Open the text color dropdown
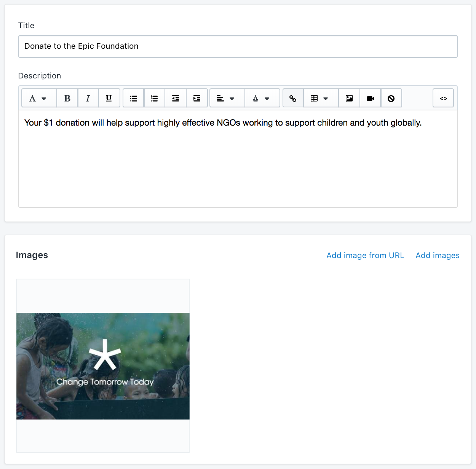 point(262,98)
